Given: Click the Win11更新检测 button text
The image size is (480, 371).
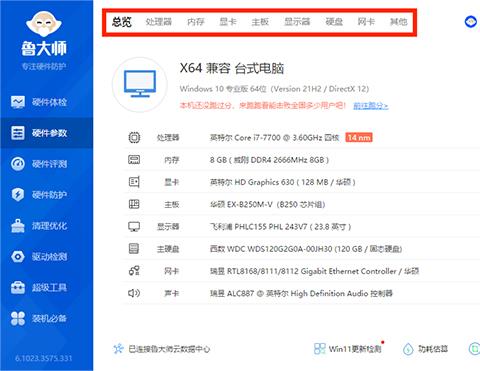Looking at the screenshot, I should (355, 349).
